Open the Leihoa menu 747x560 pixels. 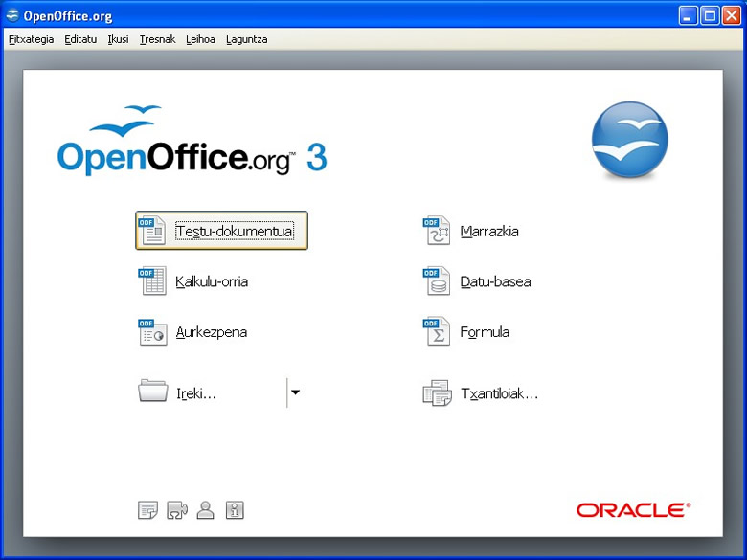(200, 39)
